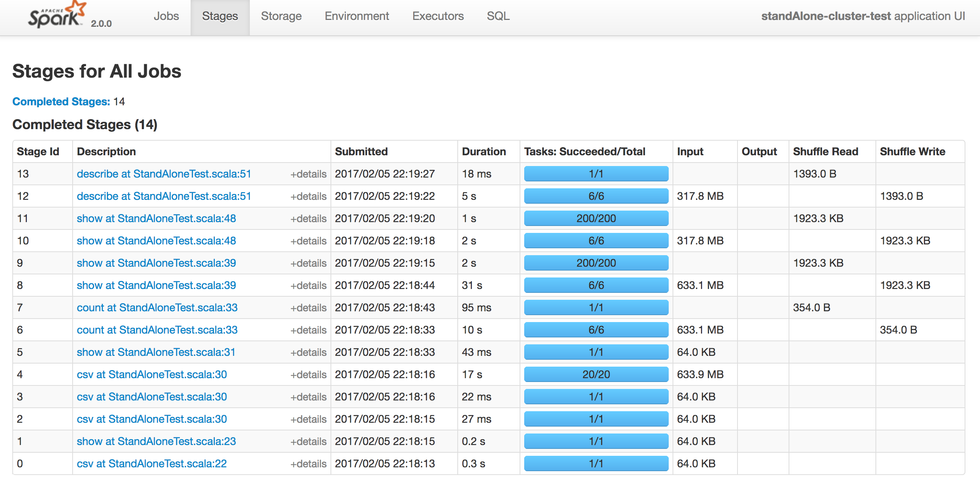Click the 354.0 B shuffle write value
This screenshot has width=980, height=485.
coord(899,330)
